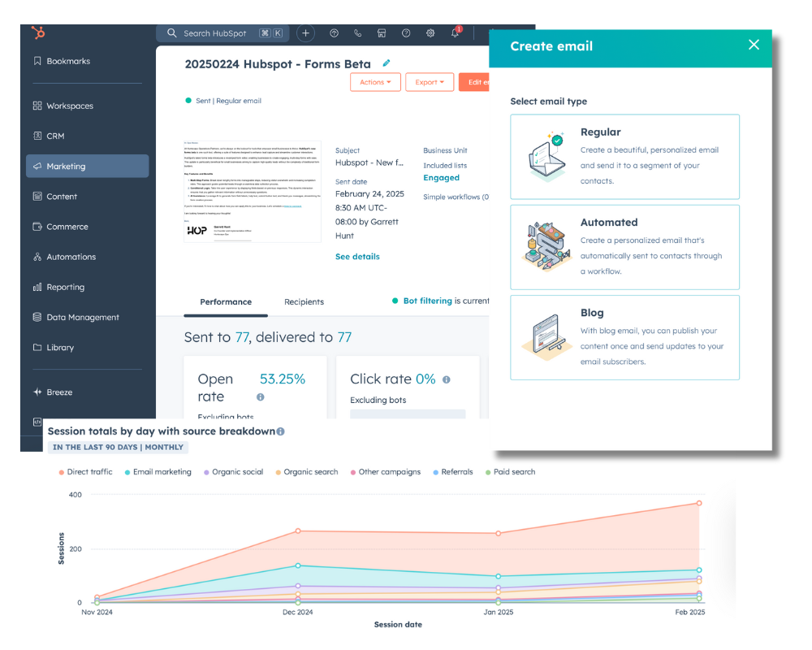Screen dimensions: 812x650
Task: Choose the Regular email type card
Action: coord(624,157)
